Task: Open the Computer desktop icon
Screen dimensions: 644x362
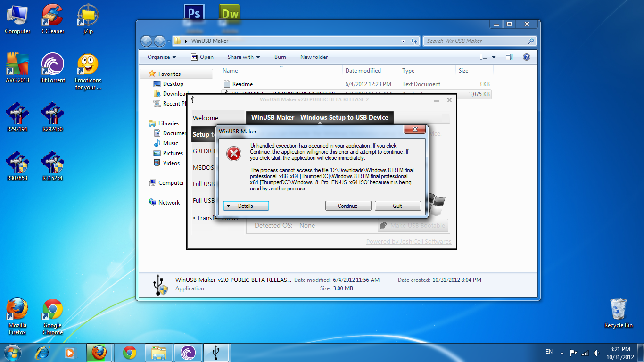Action: coord(17,19)
